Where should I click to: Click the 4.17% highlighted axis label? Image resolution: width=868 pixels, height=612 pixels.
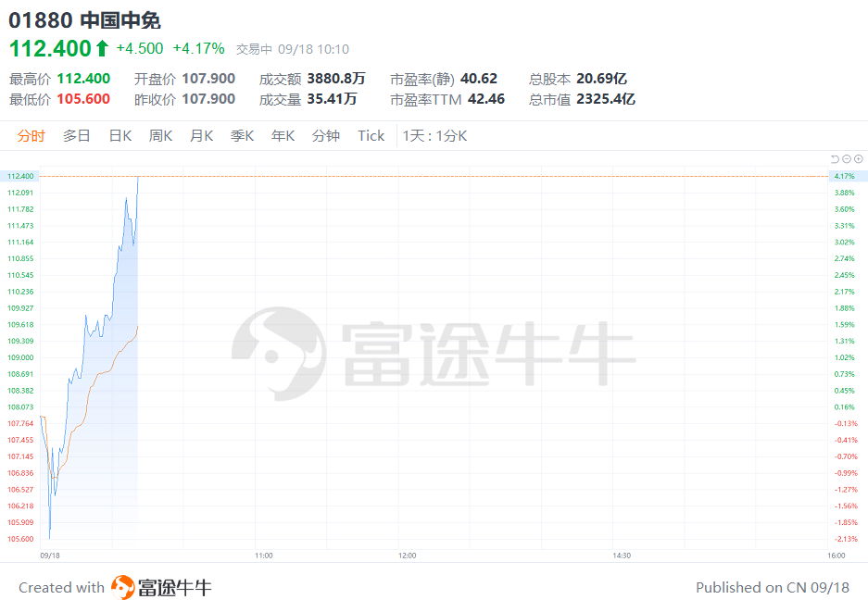[844, 175]
